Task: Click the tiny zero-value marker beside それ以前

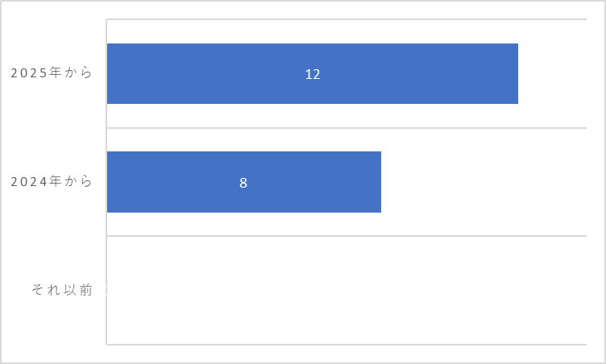Action: pos(106,291)
